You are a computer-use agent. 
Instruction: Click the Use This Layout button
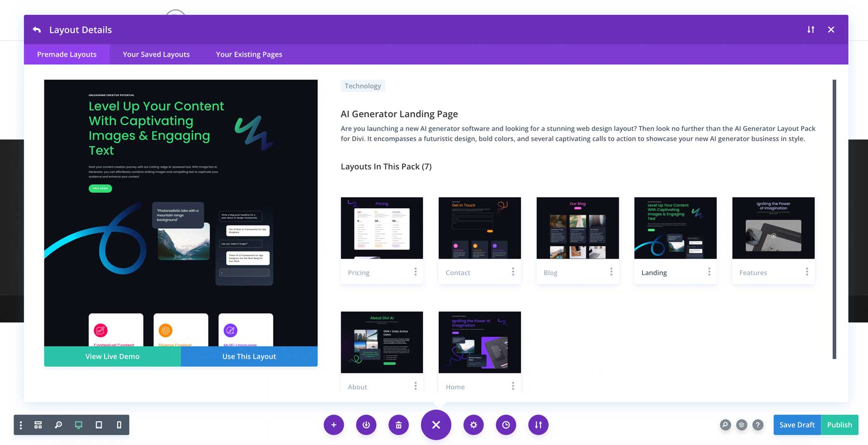[249, 356]
